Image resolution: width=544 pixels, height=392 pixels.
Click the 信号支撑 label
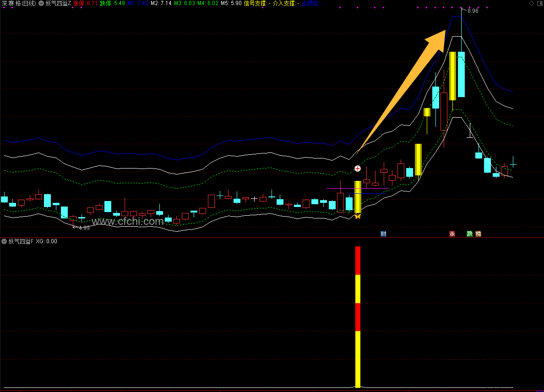[x=256, y=4]
